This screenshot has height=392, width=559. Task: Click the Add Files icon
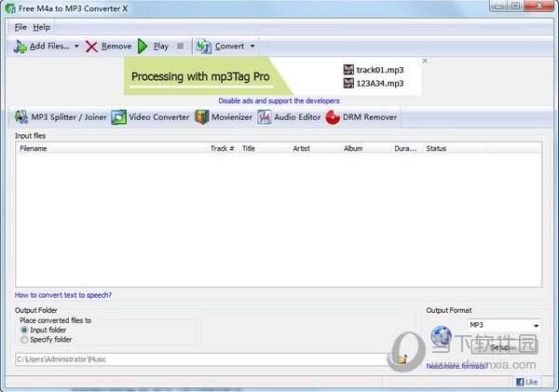(x=20, y=47)
